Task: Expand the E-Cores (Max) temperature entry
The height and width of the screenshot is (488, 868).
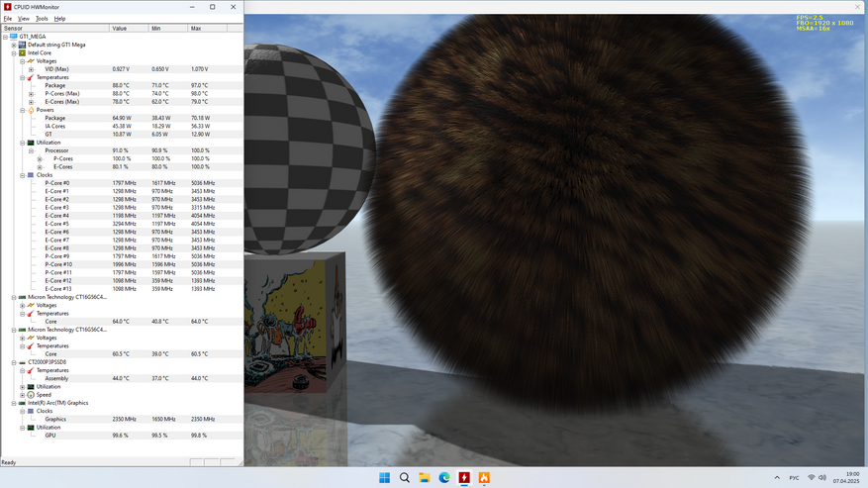Action: pos(31,102)
